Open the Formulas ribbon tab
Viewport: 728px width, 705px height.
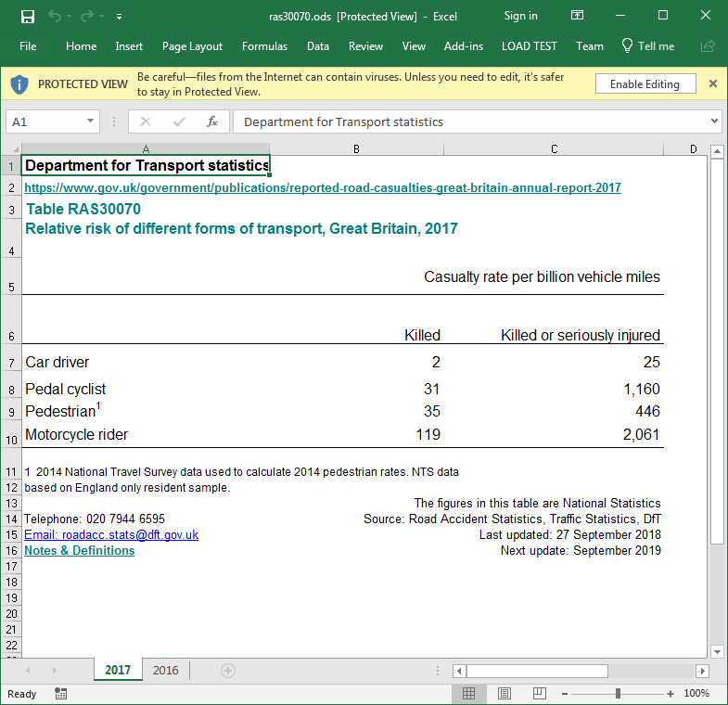(x=264, y=46)
